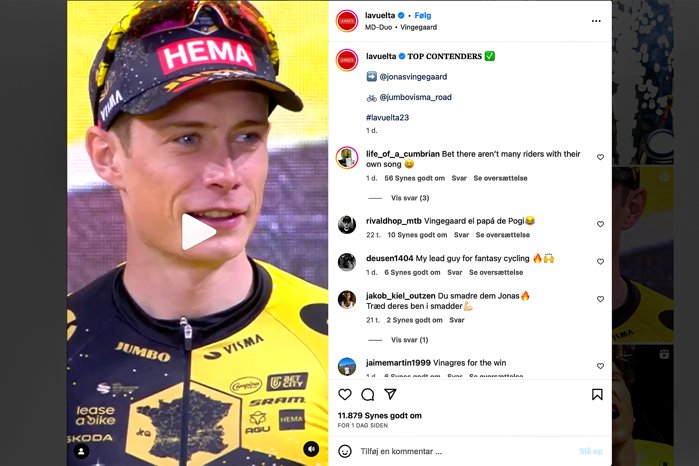Expand the three replies with Vis svar (3)
This screenshot has height=466, width=699.
(x=410, y=198)
